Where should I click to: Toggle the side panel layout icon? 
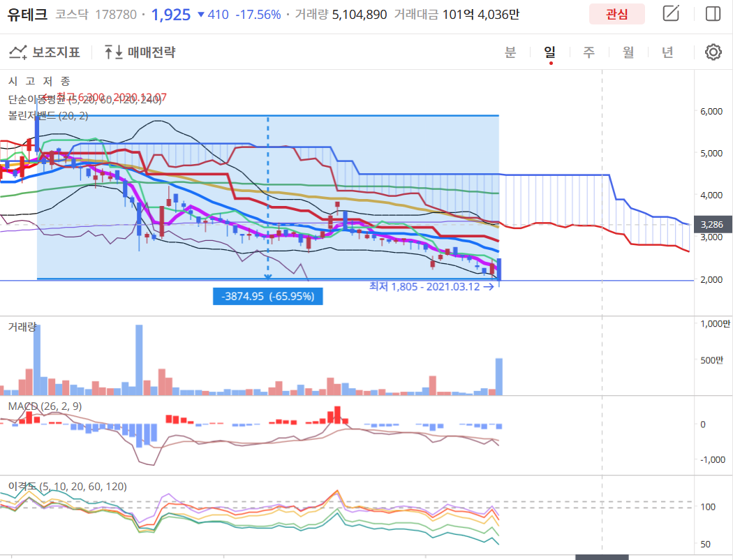(x=713, y=13)
